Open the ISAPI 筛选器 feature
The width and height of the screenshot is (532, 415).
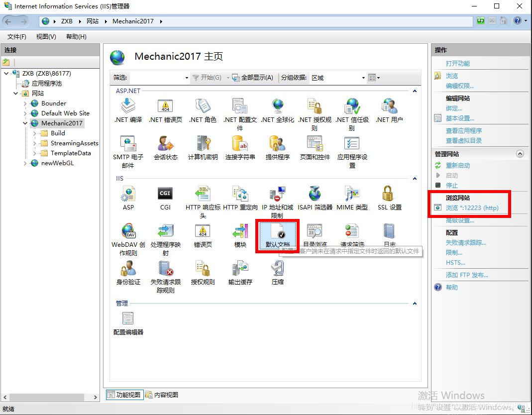pos(315,198)
